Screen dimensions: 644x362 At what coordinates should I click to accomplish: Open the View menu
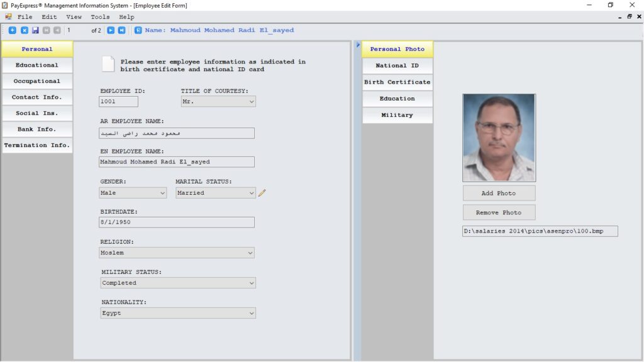coord(74,17)
